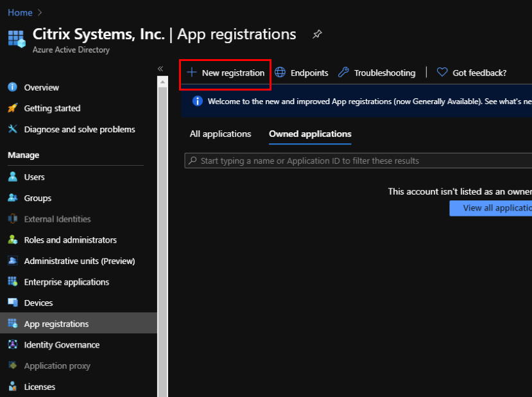Click the pin icon next to App registrations title
This screenshot has height=397, width=532.
[317, 34]
